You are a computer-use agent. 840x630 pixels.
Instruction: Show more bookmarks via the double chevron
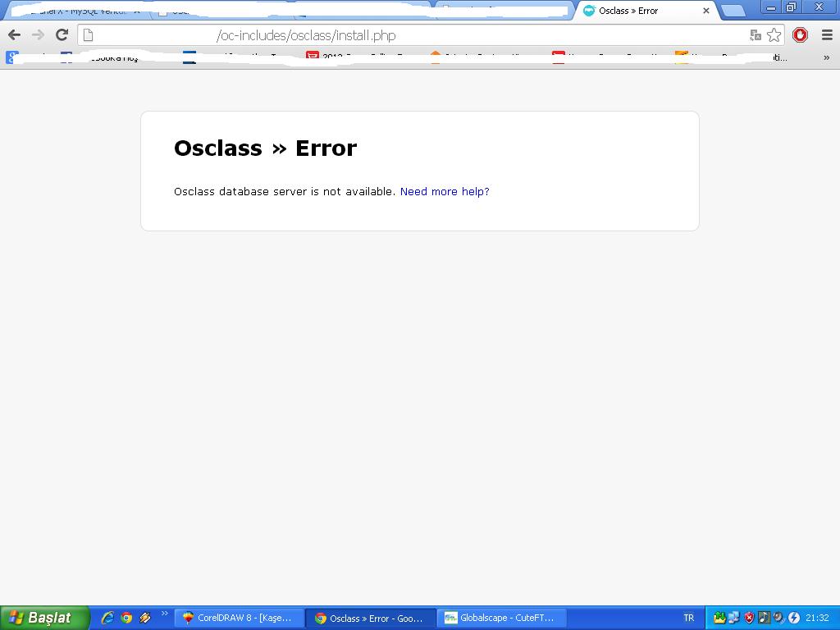[x=826, y=57]
